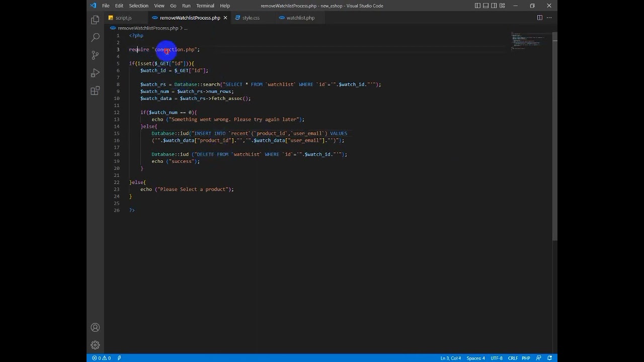Open the Terminal menu

[205, 6]
